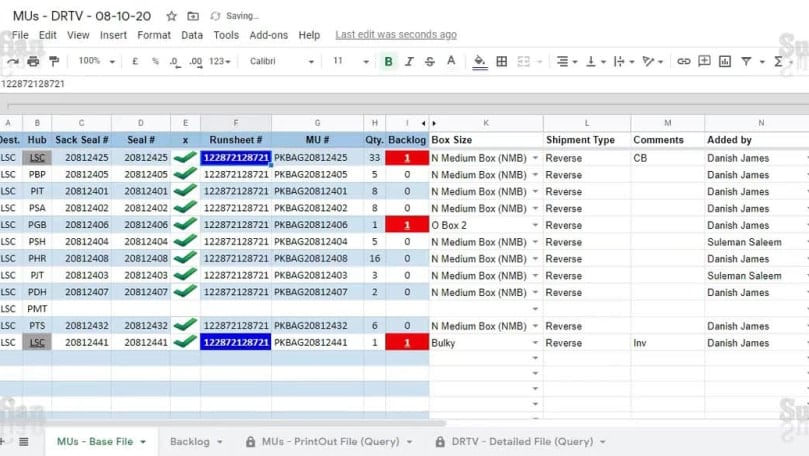Open the Add-ons menu
Screen dimensions: 809x456
(x=268, y=35)
